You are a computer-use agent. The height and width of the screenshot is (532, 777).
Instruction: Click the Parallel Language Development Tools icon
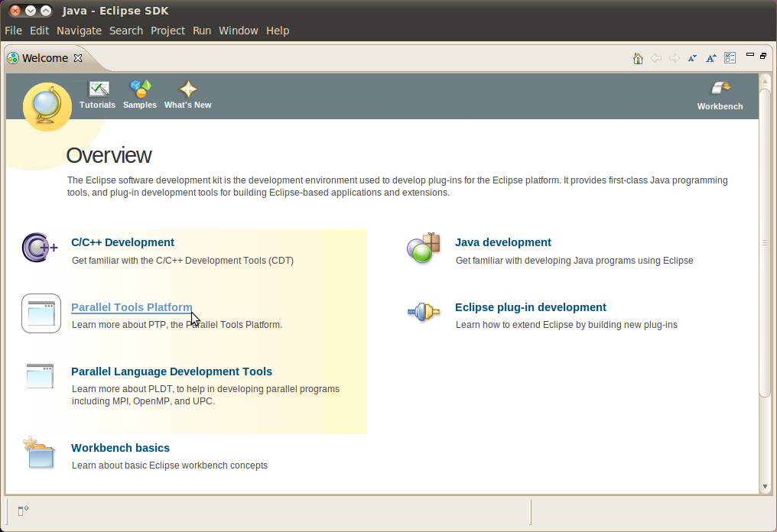coord(40,376)
